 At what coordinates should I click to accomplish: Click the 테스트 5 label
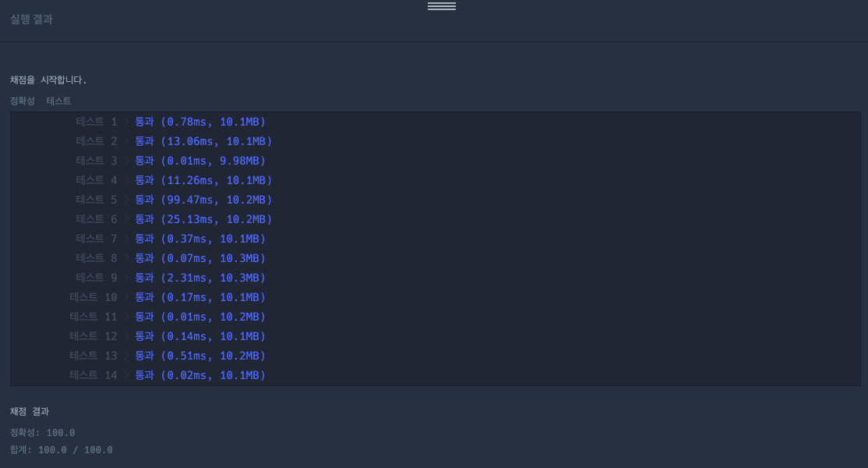point(97,200)
